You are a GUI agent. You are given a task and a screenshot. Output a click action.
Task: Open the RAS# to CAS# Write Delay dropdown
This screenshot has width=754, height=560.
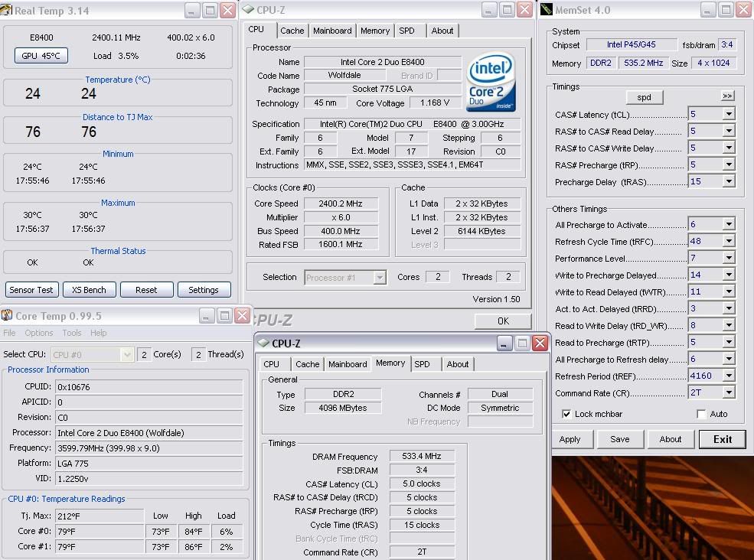729,148
